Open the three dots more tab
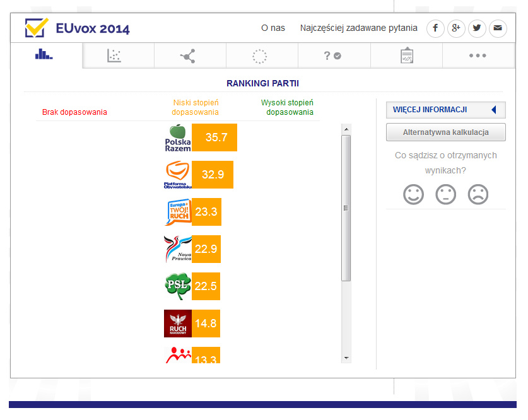The width and height of the screenshot is (528, 420). click(478, 55)
